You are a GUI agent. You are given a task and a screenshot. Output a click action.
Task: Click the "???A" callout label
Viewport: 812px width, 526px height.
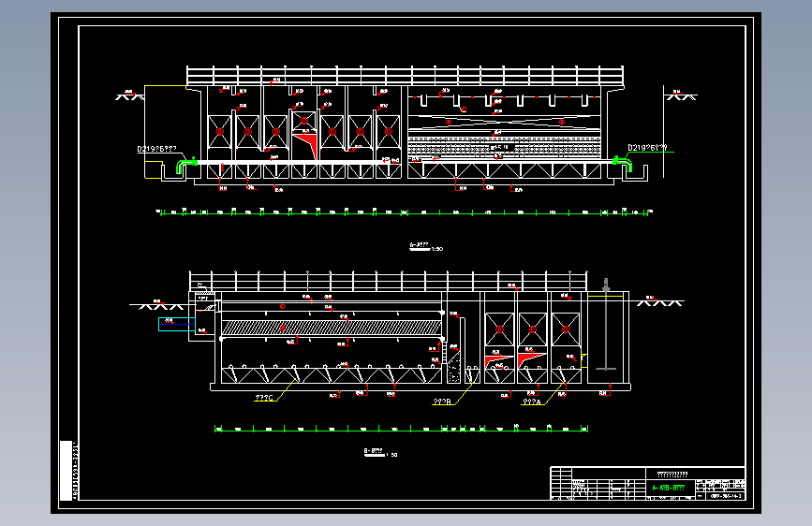point(532,402)
